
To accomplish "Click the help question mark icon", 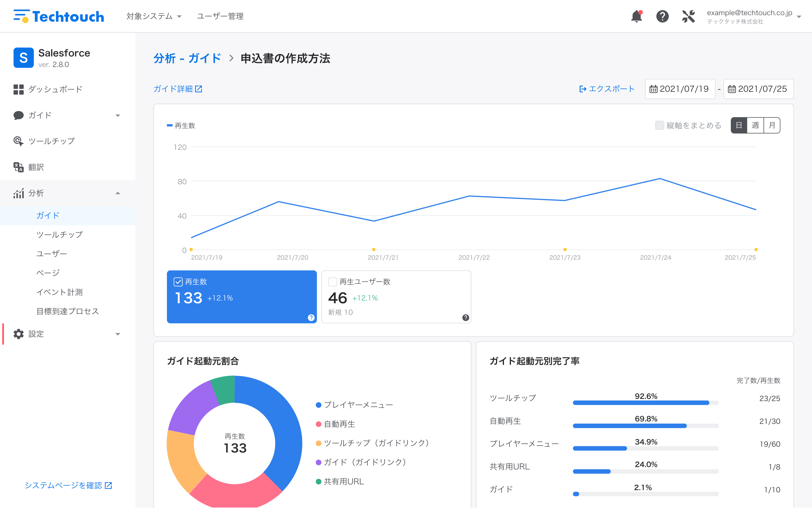I will (662, 16).
